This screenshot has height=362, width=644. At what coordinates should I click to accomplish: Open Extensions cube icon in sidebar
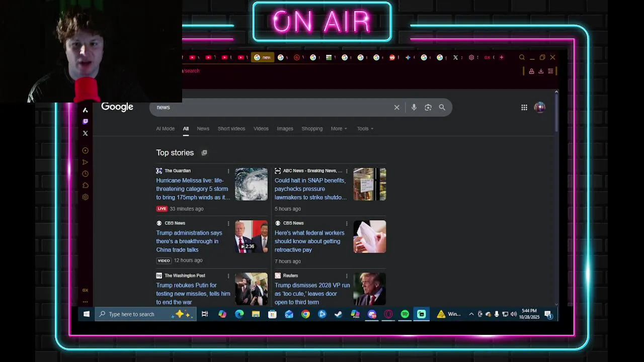pos(85,185)
